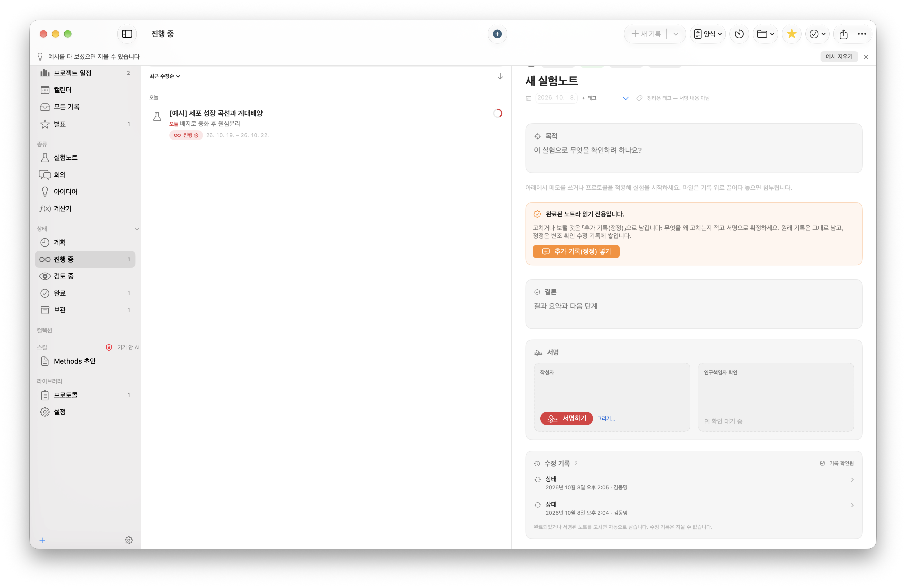The width and height of the screenshot is (906, 588).
Task: Open the 최근 수정순 sort dropdown
Action: click(164, 76)
